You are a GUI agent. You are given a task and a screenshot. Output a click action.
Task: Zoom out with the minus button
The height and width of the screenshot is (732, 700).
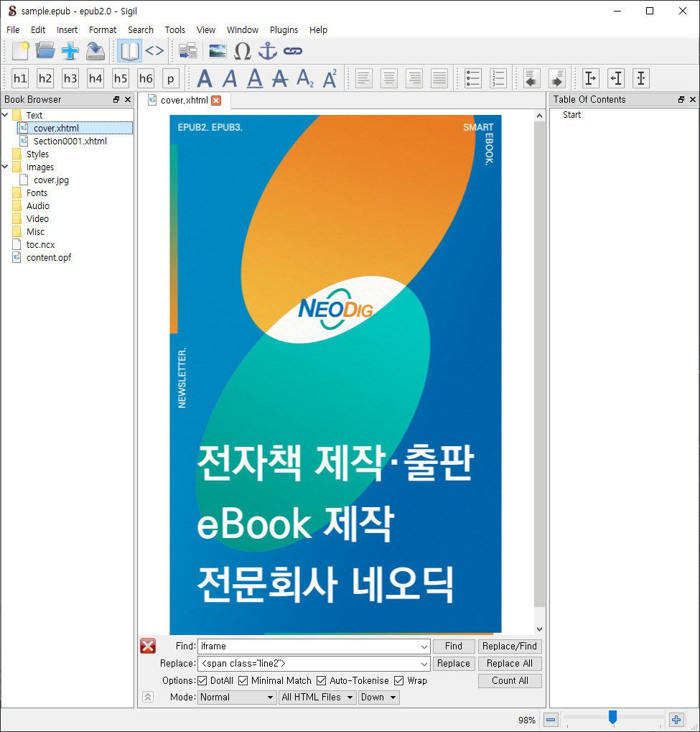point(551,720)
